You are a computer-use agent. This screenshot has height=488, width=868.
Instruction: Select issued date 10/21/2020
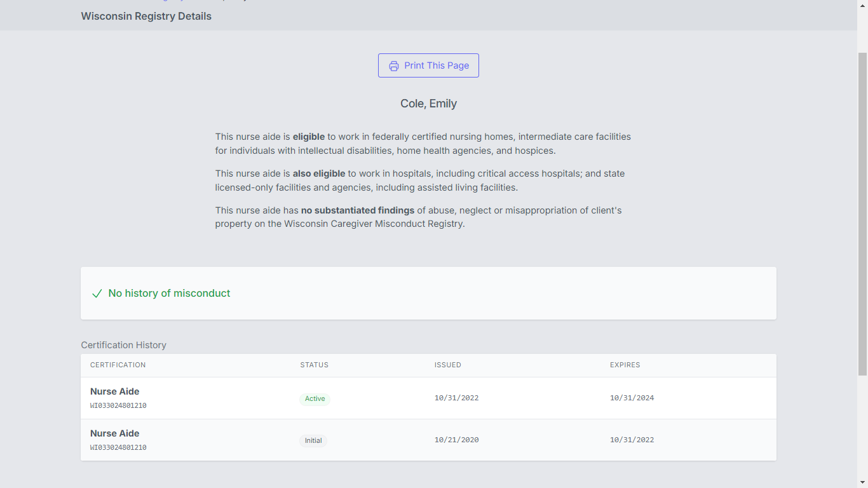pos(457,440)
